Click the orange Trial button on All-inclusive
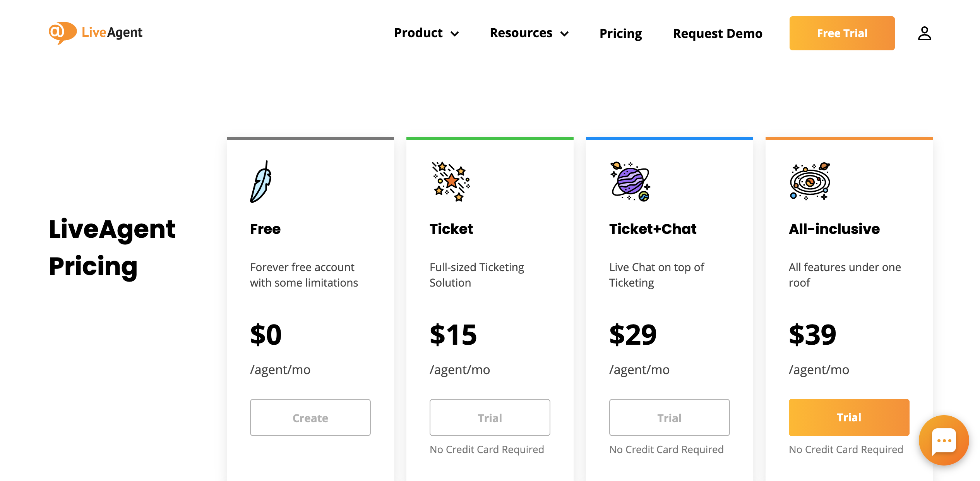The height and width of the screenshot is (481, 980). click(848, 417)
